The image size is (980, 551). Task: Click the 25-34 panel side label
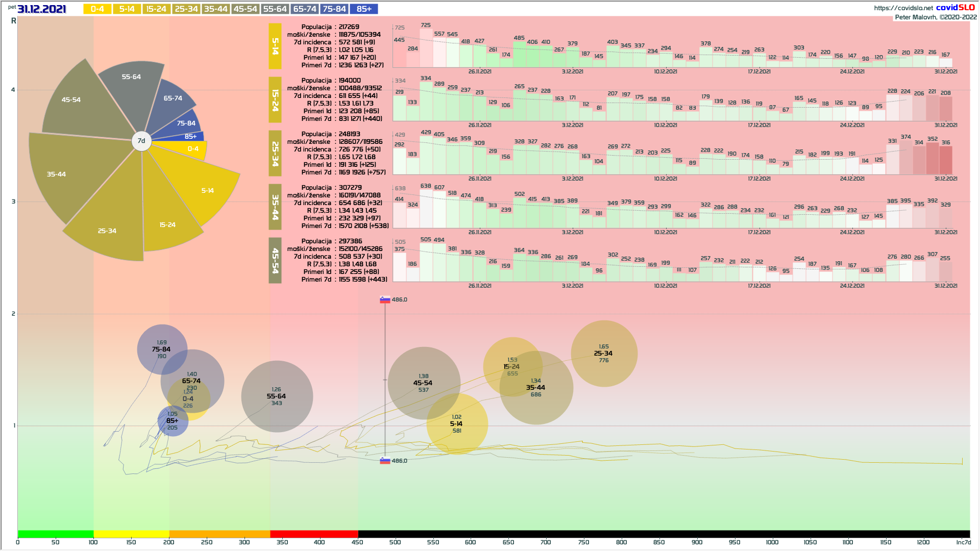click(x=275, y=154)
